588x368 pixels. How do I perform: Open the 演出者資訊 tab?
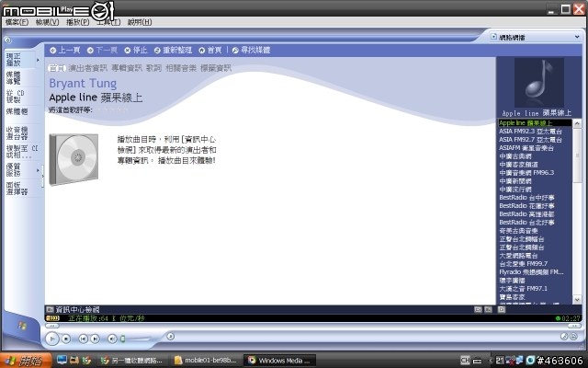(88, 68)
